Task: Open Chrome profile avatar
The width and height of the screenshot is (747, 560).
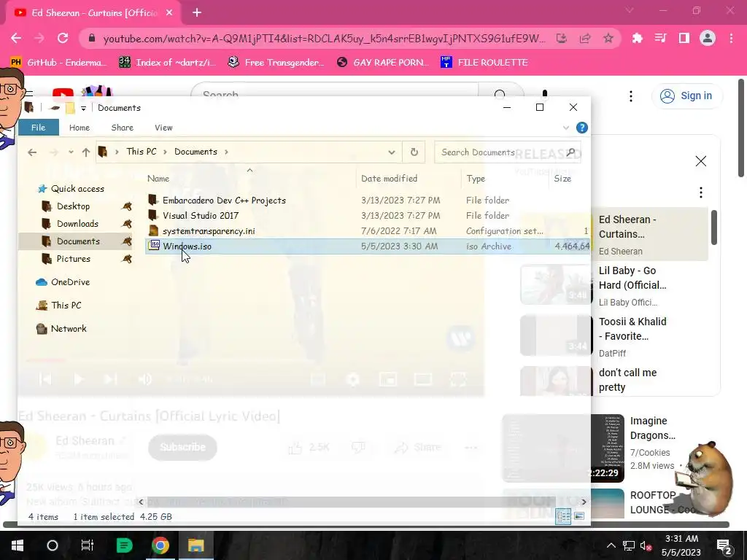Action: tap(708, 38)
